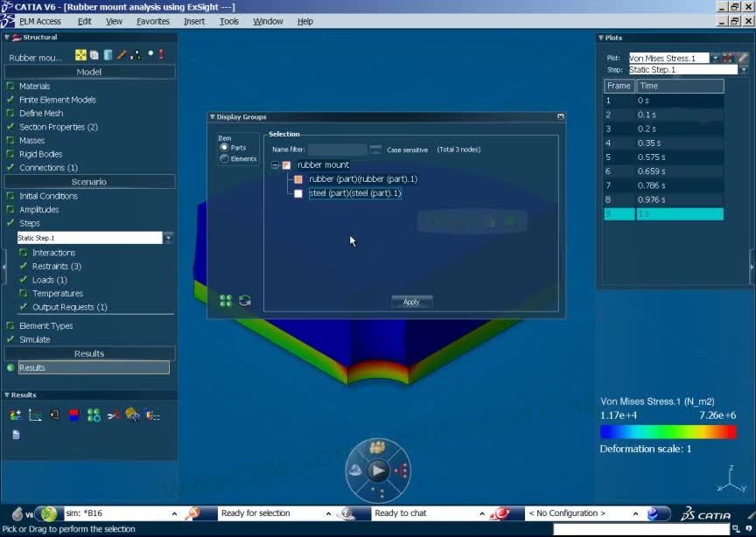Click the connected nodes icon in Structural toolbar
Image resolution: width=756 pixels, height=537 pixels.
[136, 55]
